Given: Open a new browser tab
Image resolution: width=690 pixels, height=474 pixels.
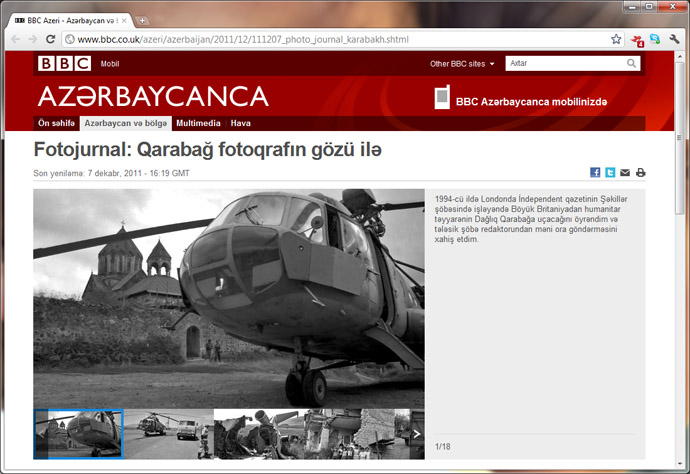Looking at the screenshot, I should pyautogui.click(x=143, y=20).
